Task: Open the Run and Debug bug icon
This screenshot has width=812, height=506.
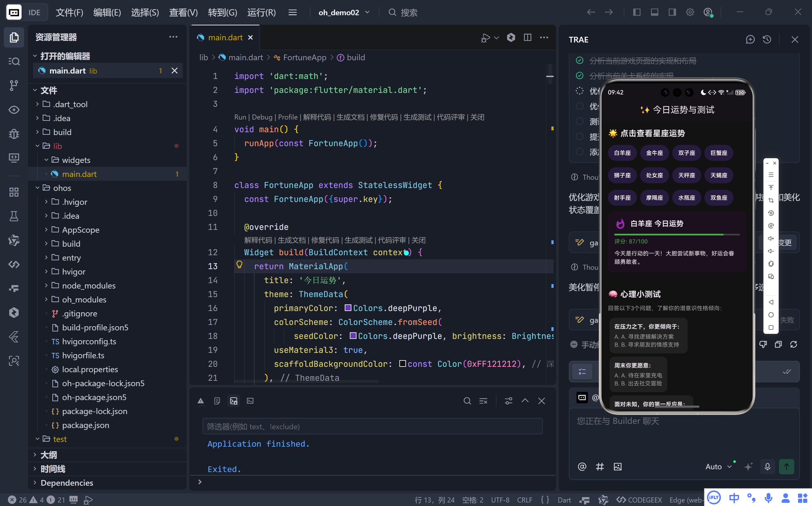Action: pos(14,134)
